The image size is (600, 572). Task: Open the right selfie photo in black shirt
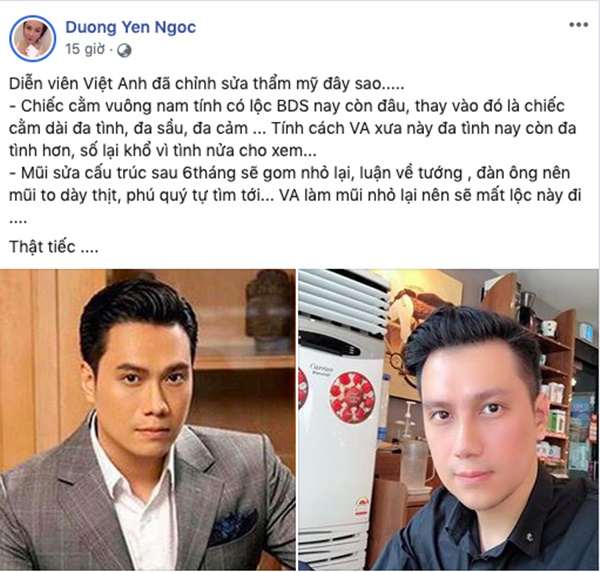point(449,419)
